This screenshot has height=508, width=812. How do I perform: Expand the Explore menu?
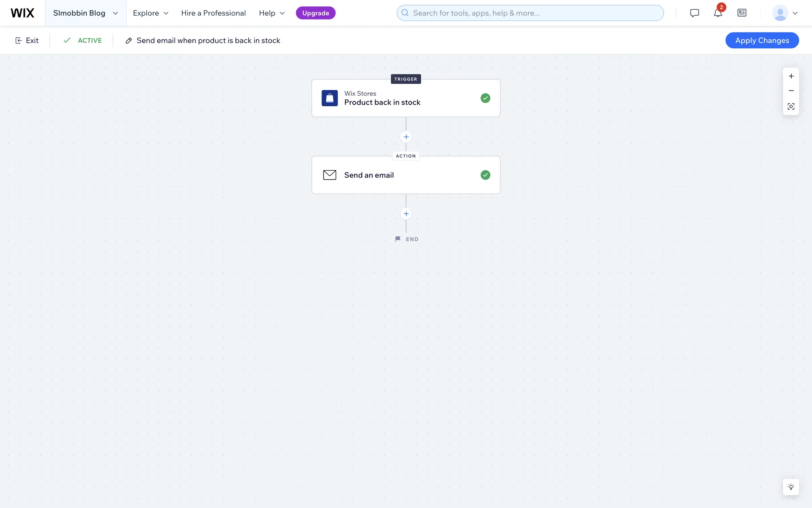tap(151, 13)
